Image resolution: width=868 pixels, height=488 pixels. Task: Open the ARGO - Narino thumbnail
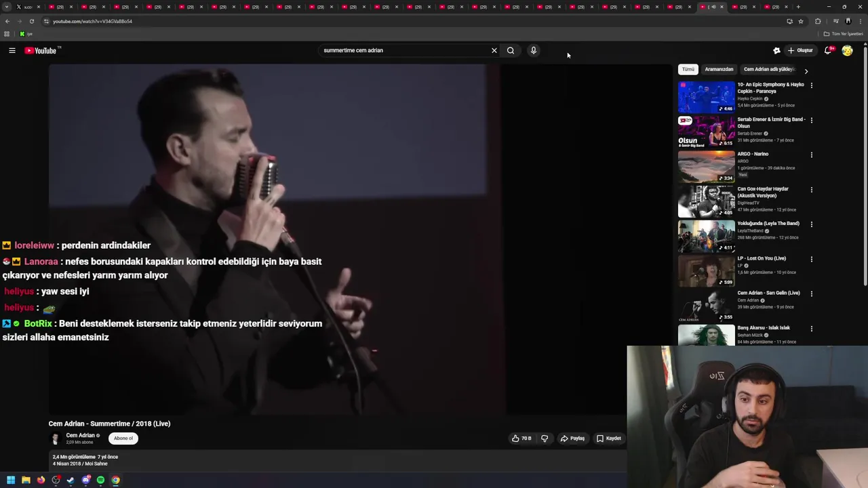point(706,166)
